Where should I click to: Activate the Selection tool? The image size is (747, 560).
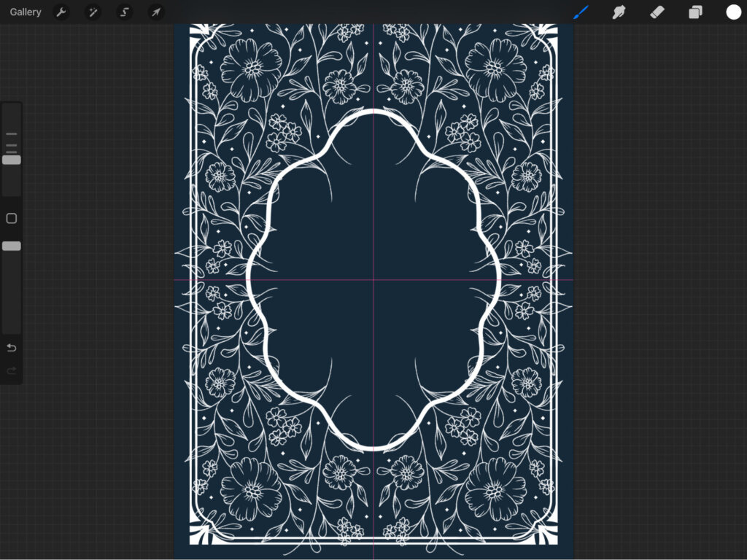[124, 12]
